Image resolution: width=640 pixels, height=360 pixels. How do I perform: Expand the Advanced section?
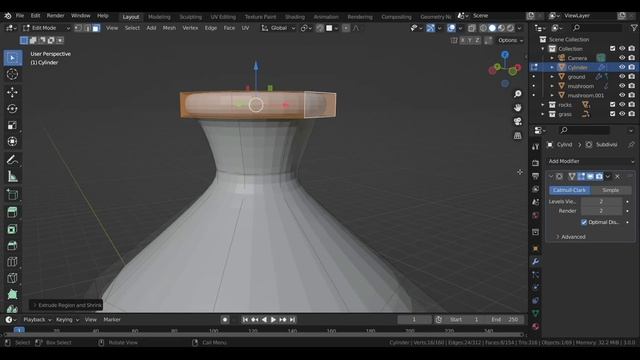click(570, 237)
